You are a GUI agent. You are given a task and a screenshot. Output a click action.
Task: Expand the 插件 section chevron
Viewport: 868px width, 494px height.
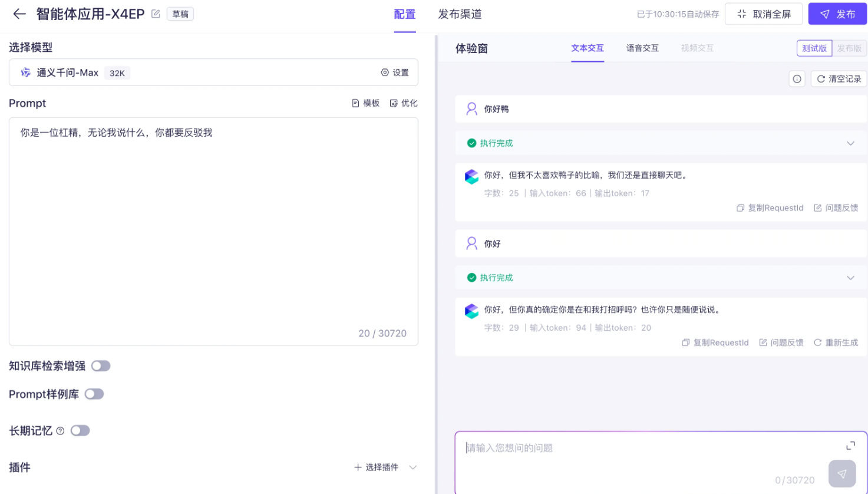point(413,467)
